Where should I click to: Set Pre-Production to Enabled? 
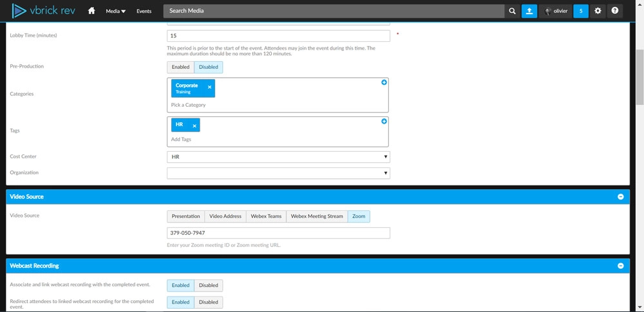[181, 68]
